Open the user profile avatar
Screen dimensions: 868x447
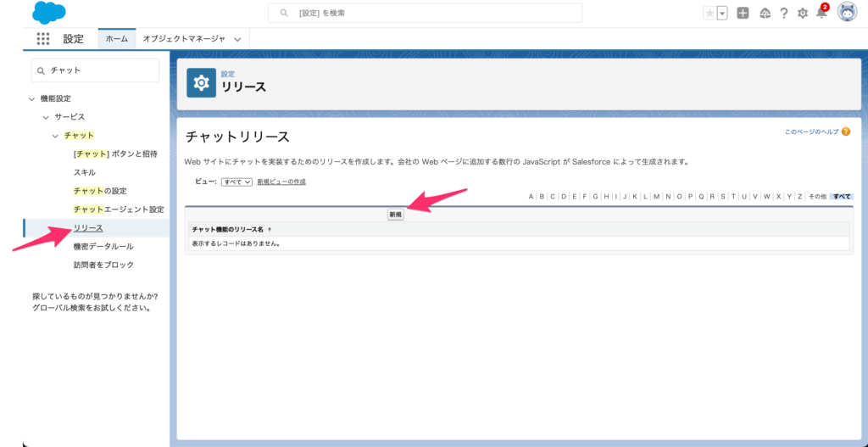pos(847,12)
